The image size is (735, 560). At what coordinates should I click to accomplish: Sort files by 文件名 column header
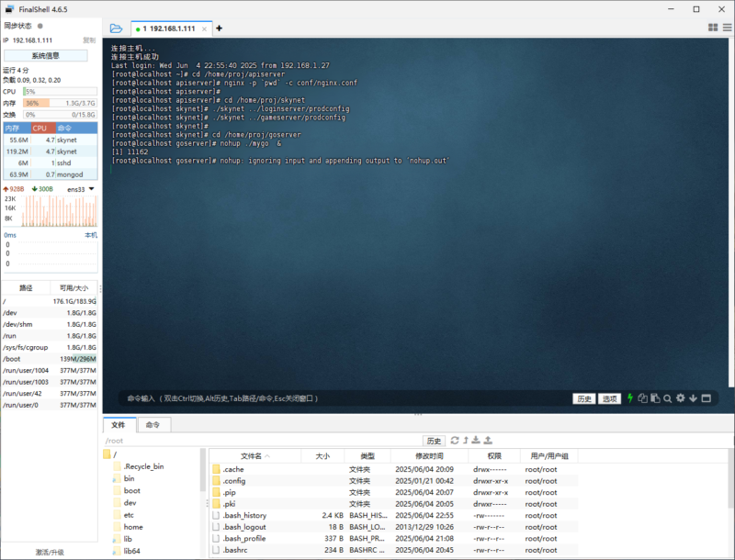point(253,455)
